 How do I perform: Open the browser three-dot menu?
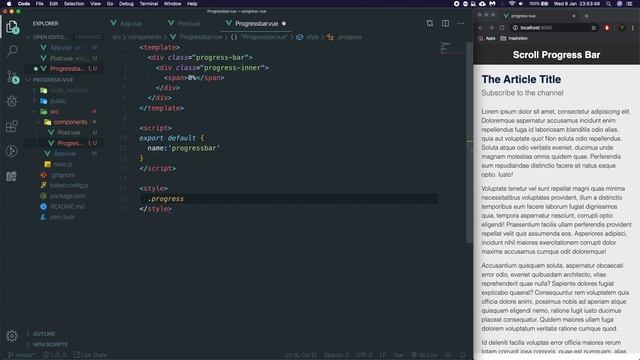[x=633, y=28]
